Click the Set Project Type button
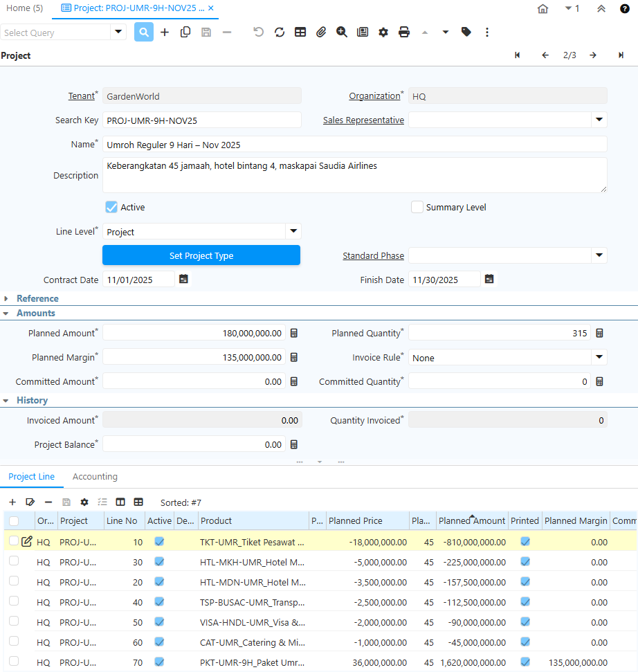 (x=201, y=255)
